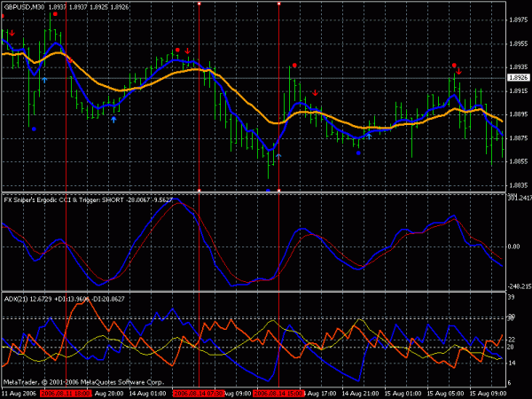The image size is (532, 399).
Task: Click the 1.8935 price scale label
Action: 519,67
